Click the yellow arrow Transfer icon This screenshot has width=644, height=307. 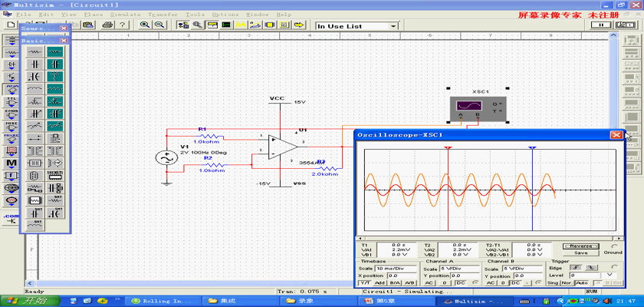298,25
